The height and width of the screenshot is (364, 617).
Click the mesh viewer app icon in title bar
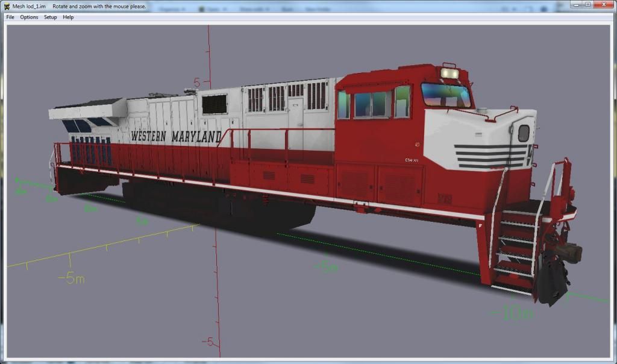click(6, 6)
